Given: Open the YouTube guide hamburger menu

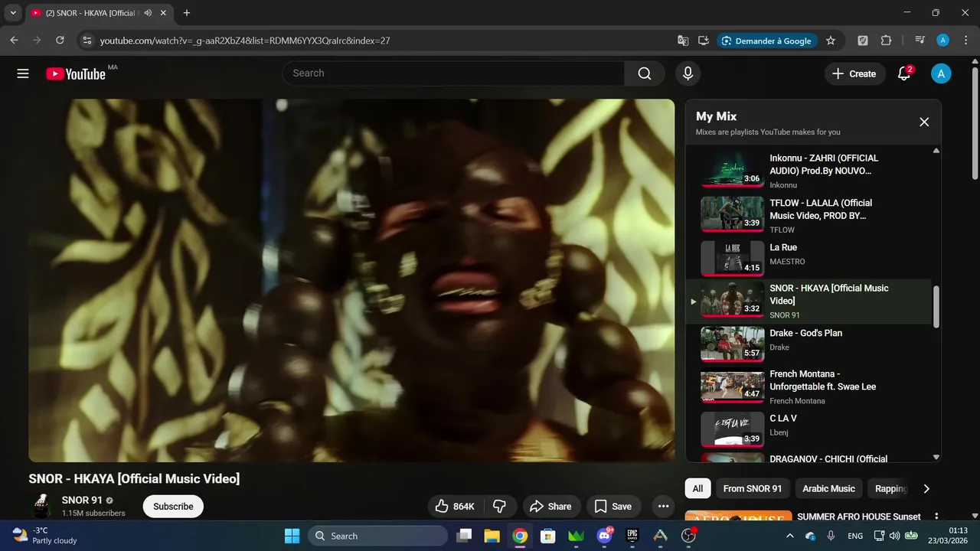Looking at the screenshot, I should (x=23, y=73).
